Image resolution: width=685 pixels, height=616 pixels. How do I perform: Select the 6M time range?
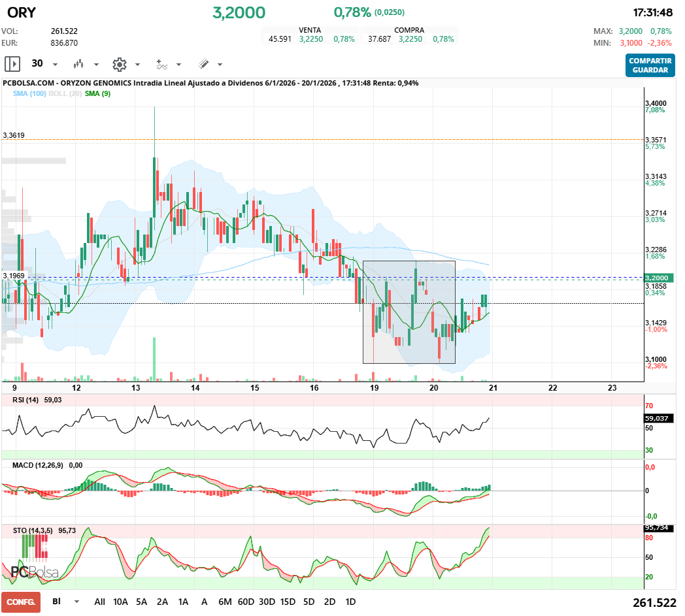[225, 601]
